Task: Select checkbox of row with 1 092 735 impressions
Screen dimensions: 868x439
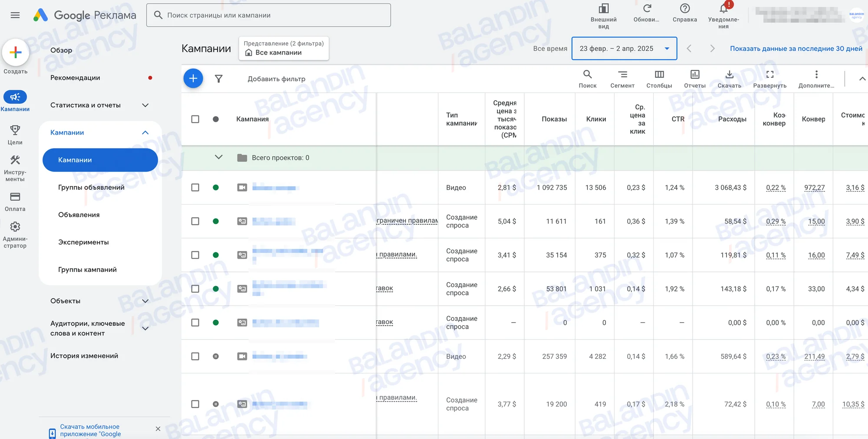Action: coord(195,188)
